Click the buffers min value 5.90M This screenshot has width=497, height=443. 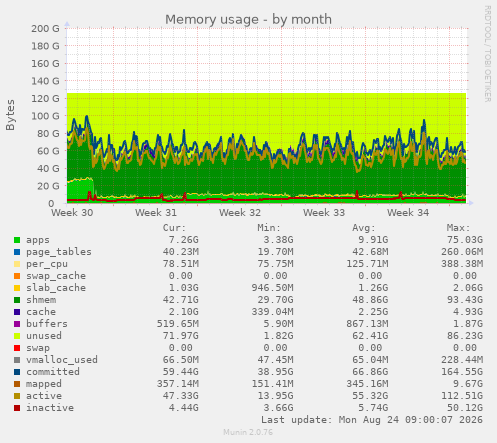[278, 324]
